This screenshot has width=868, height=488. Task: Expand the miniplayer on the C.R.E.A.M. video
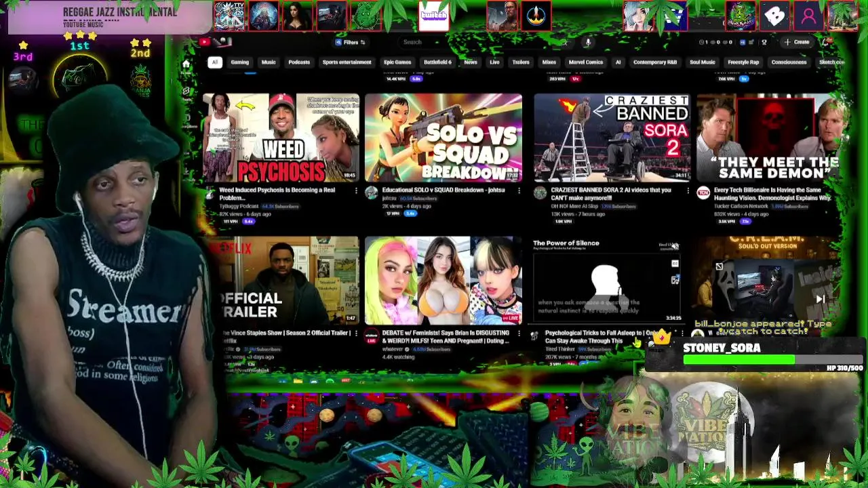click(719, 266)
